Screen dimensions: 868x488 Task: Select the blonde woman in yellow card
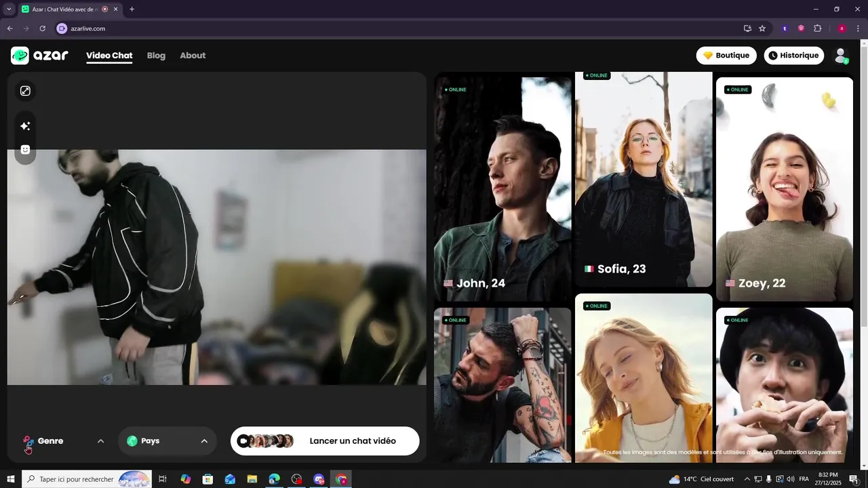pos(644,378)
